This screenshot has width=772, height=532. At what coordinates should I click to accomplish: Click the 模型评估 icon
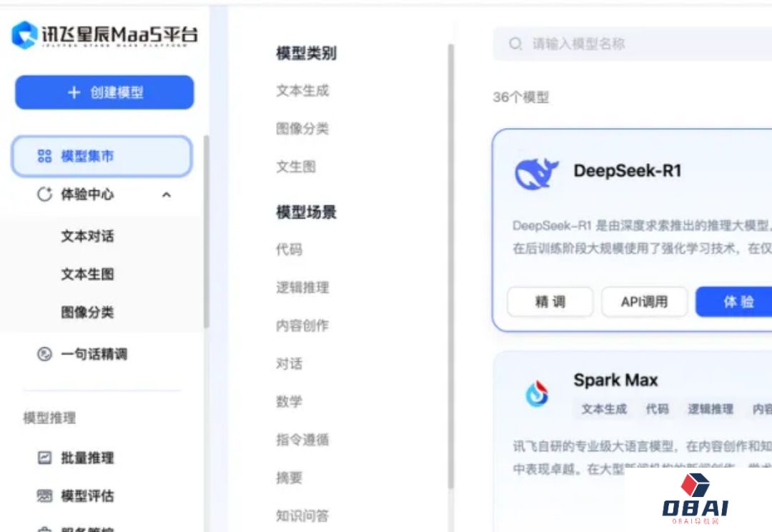click(44, 496)
